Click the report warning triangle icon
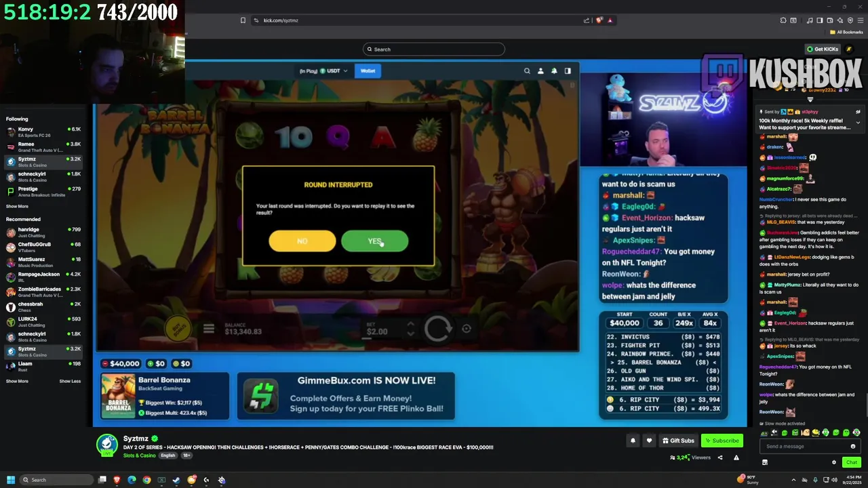 tap(736, 457)
